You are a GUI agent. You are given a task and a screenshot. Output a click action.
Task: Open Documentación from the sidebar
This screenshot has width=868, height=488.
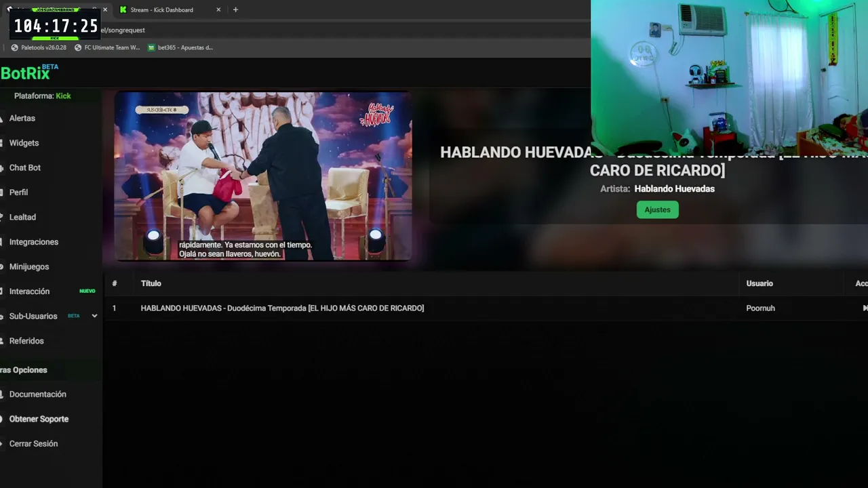38,394
